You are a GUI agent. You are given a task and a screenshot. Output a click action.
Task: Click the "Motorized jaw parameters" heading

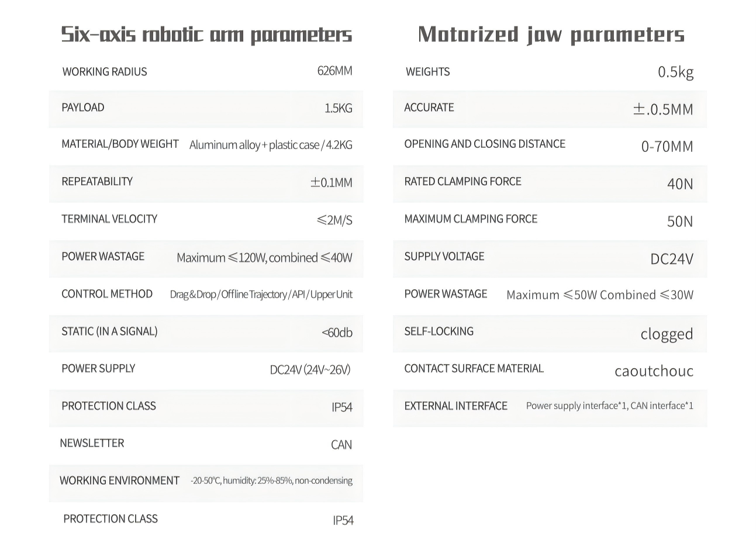(x=551, y=35)
